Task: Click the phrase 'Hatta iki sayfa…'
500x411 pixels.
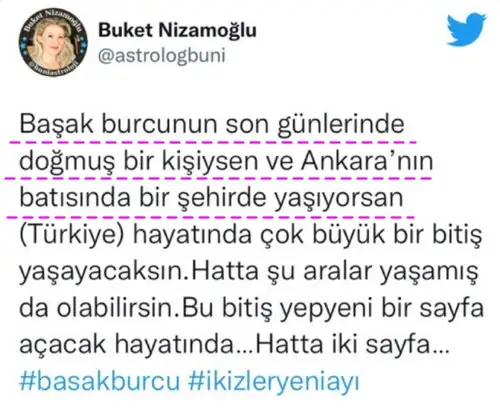Action: pos(353,345)
